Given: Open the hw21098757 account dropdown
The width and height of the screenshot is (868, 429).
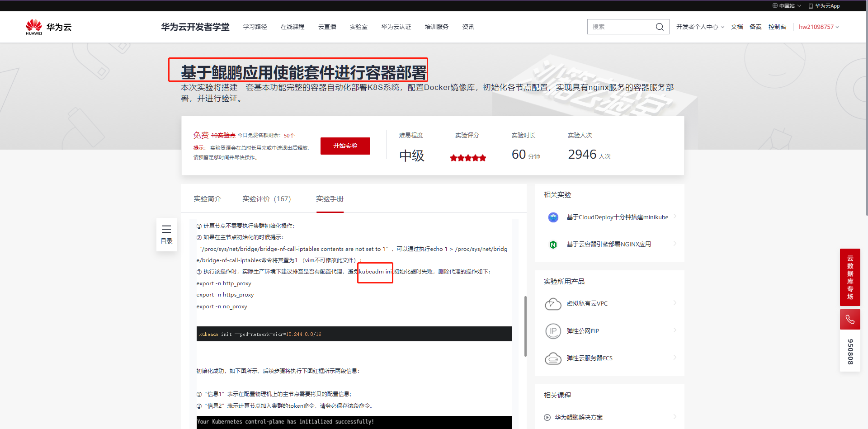Looking at the screenshot, I should pyautogui.click(x=819, y=27).
